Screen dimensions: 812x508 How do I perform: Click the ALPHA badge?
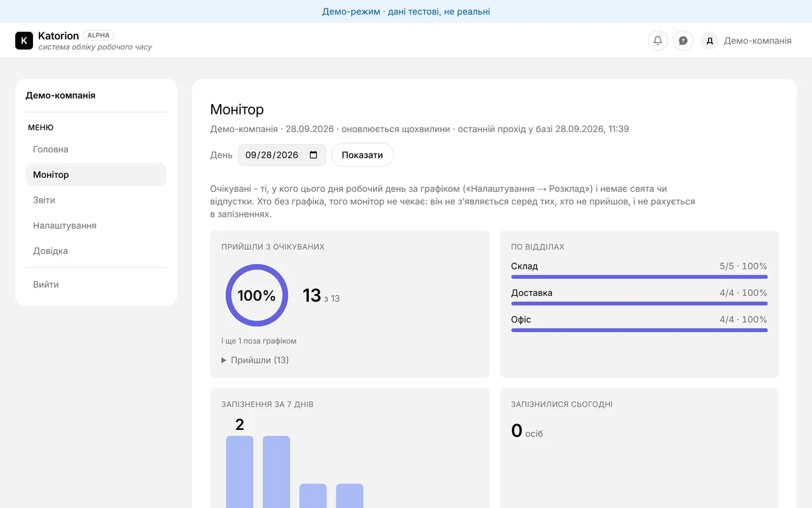(x=99, y=36)
